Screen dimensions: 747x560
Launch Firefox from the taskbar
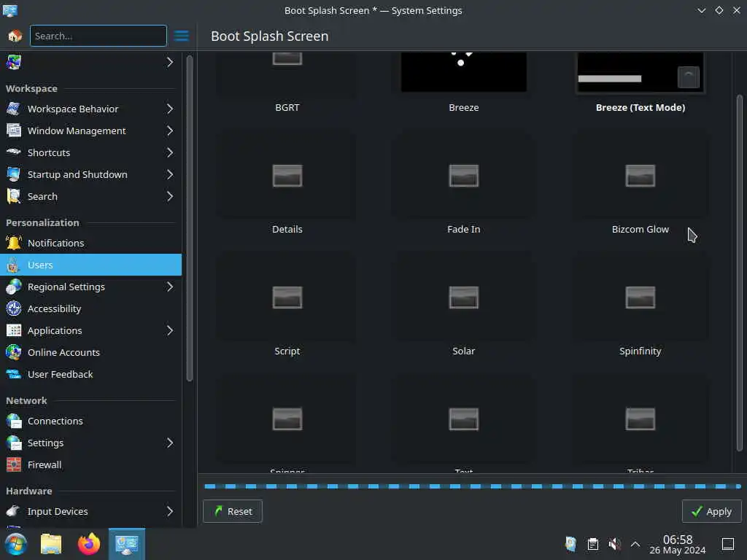pos(89,544)
